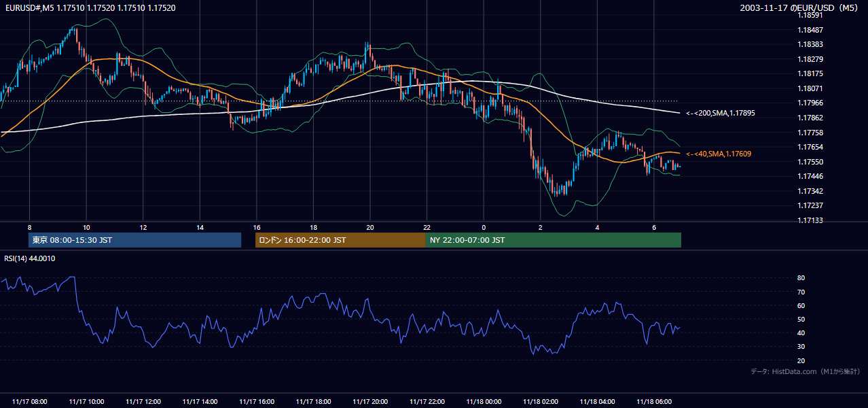Click RSI scale value 40
868x408 pixels.
(801, 333)
